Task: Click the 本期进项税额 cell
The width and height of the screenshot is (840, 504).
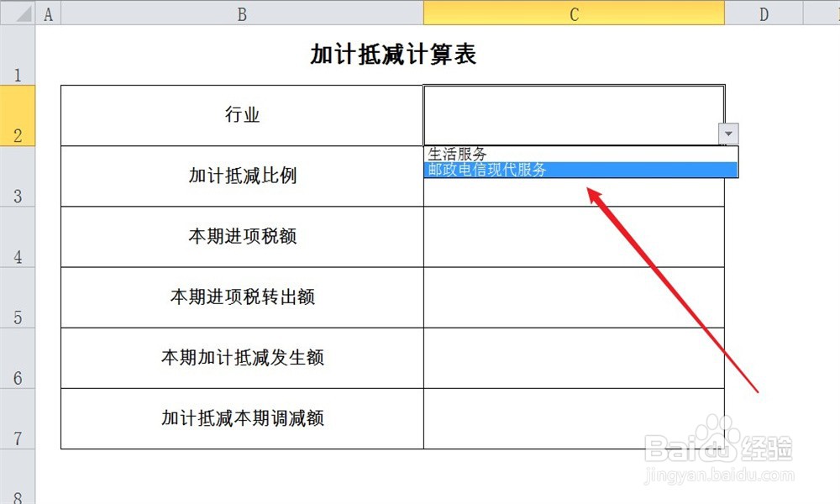Action: point(241,236)
